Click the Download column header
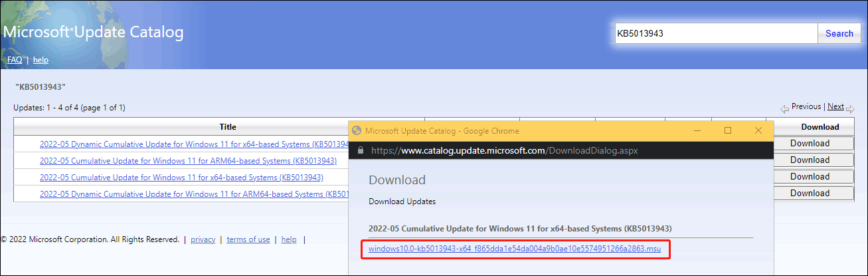 [x=820, y=127]
